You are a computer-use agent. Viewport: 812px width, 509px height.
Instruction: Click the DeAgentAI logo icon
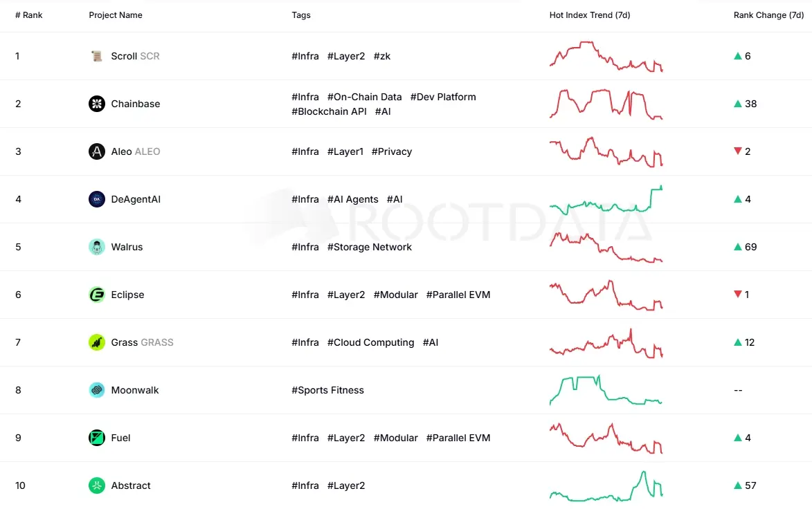coord(97,199)
